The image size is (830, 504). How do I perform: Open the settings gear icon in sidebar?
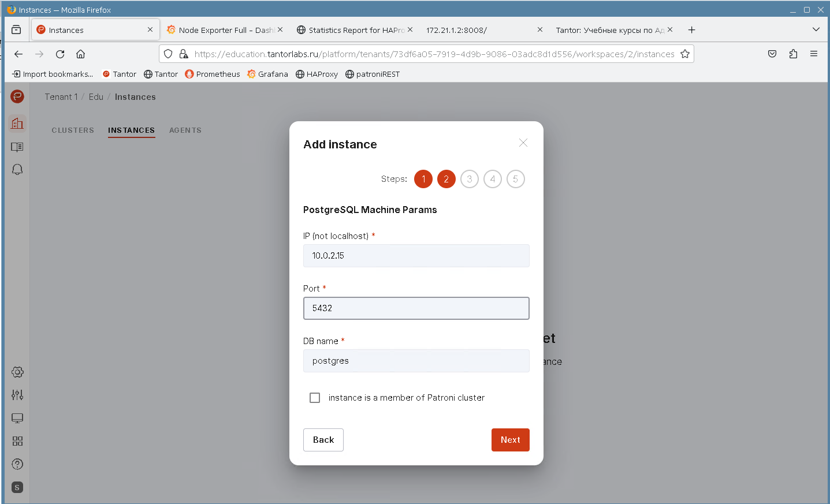pos(17,372)
